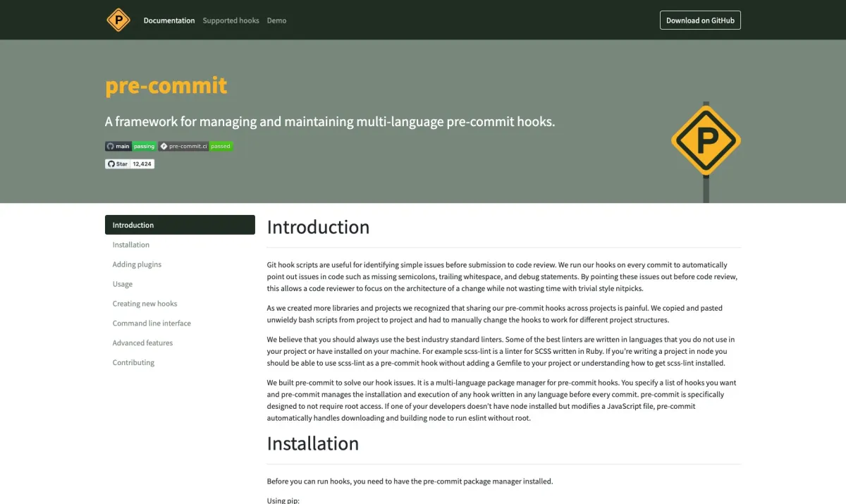
Task: Click the Download on GitHub button
Action: tap(700, 20)
